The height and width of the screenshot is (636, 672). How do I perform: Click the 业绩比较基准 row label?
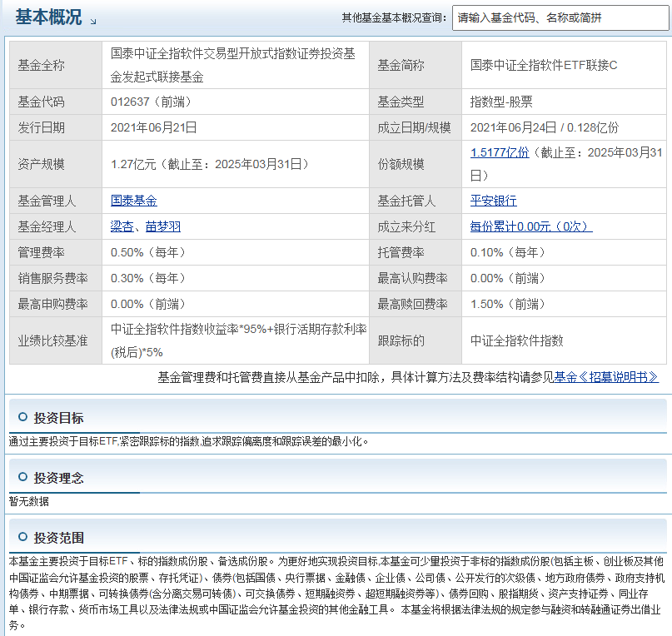pos(52,340)
